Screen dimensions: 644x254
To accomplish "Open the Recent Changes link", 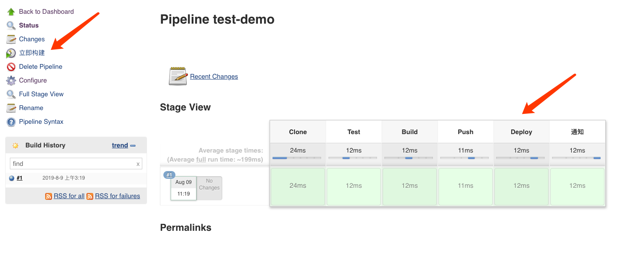I will pos(214,77).
